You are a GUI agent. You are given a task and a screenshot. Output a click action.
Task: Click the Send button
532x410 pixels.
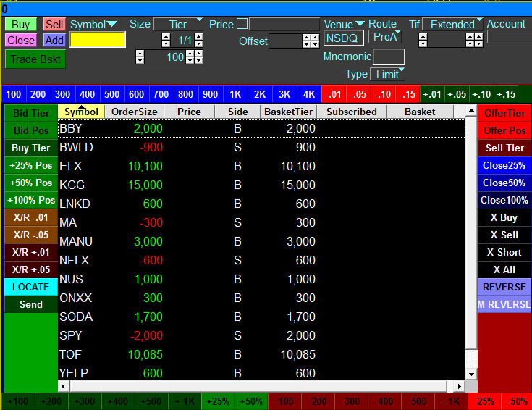click(x=31, y=304)
